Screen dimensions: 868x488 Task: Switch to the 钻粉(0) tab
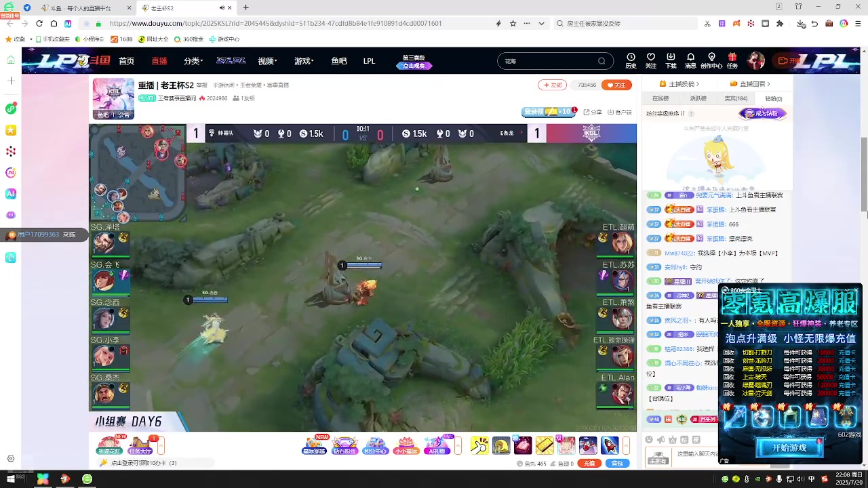tap(774, 98)
